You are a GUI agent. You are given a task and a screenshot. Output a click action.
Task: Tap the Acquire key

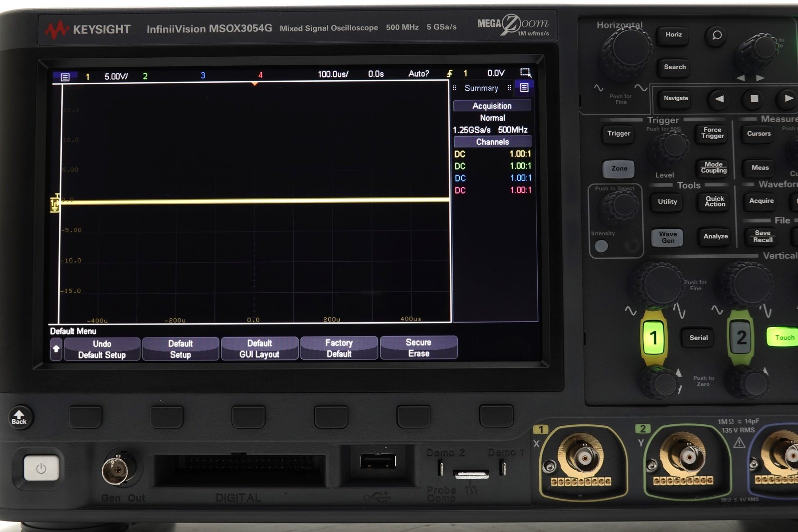(x=761, y=201)
